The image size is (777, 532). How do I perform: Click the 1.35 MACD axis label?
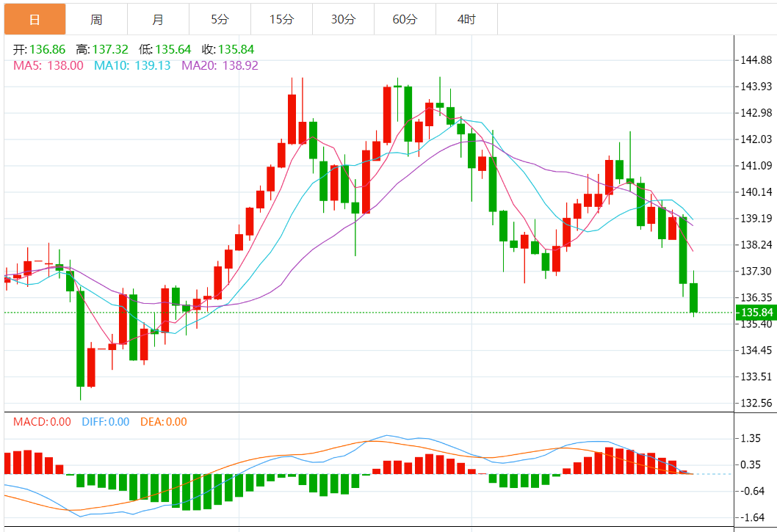[x=751, y=438]
